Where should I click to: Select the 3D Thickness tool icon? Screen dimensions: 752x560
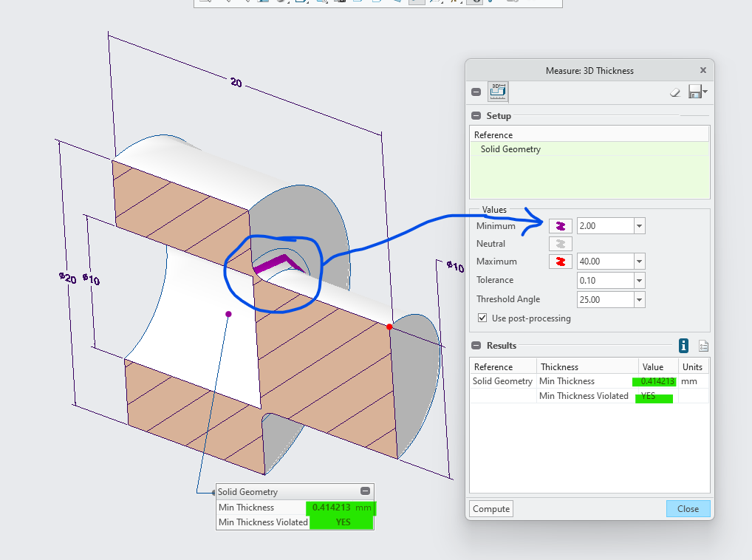click(x=497, y=92)
